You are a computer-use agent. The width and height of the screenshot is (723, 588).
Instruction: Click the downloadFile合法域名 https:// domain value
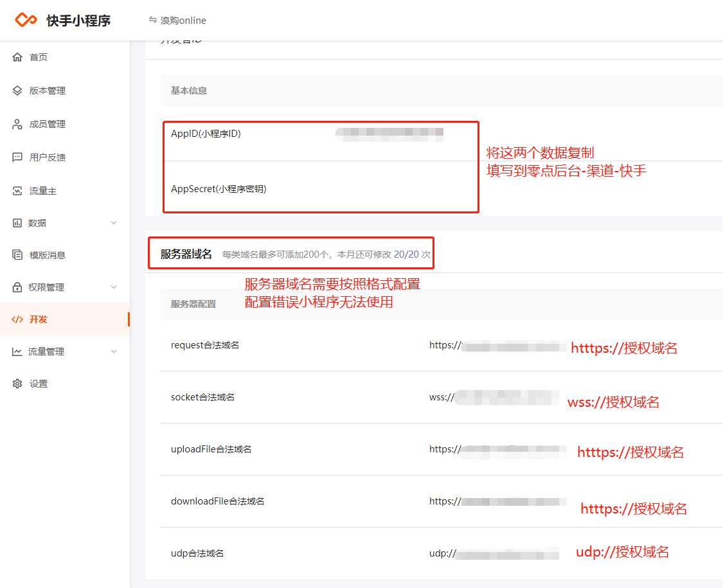497,501
